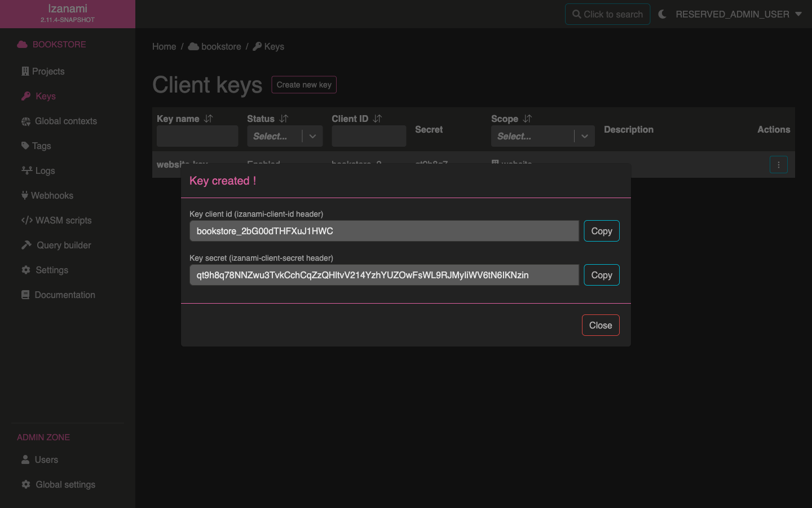Open WASM scripts section

click(x=63, y=220)
